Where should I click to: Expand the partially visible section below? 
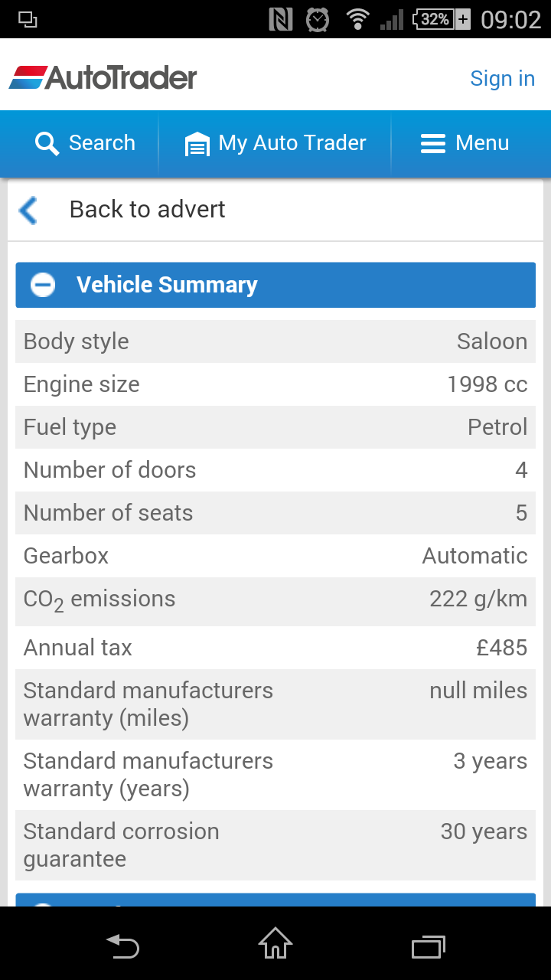(275, 900)
